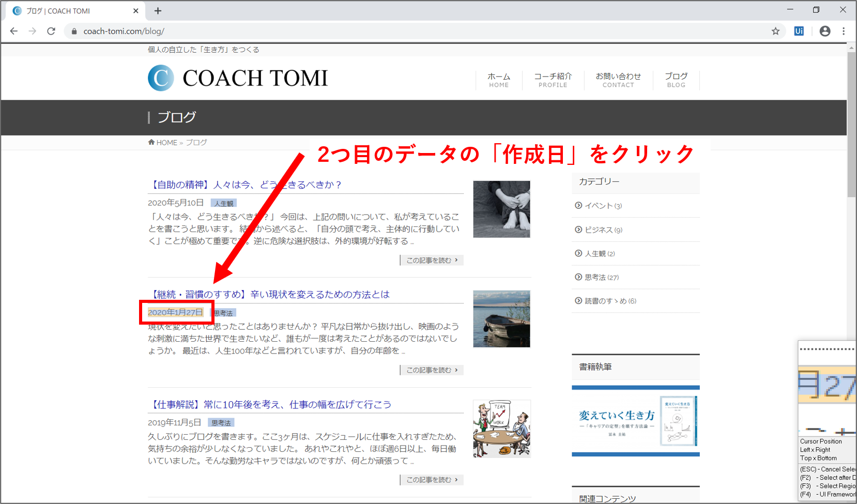The image size is (857, 504).
Task: Open the Chrome three-dot menu
Action: click(844, 31)
